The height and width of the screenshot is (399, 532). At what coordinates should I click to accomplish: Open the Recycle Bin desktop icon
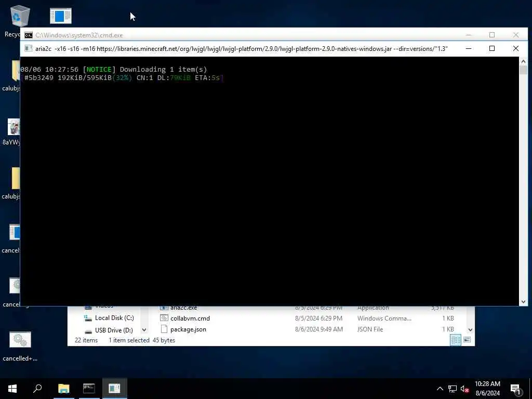pos(20,16)
